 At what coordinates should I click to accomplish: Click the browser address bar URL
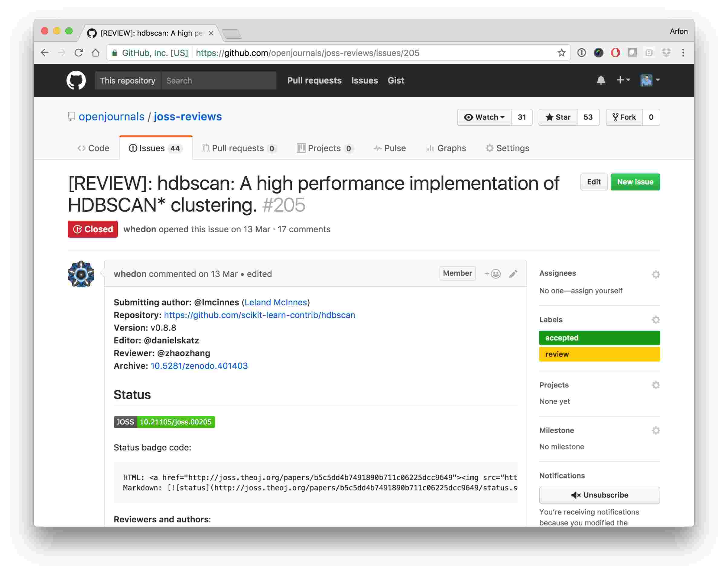307,53
